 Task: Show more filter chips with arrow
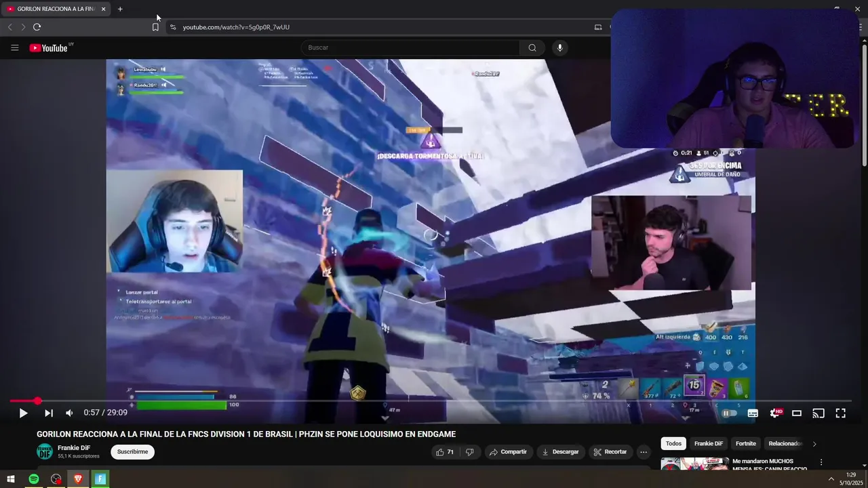click(814, 444)
